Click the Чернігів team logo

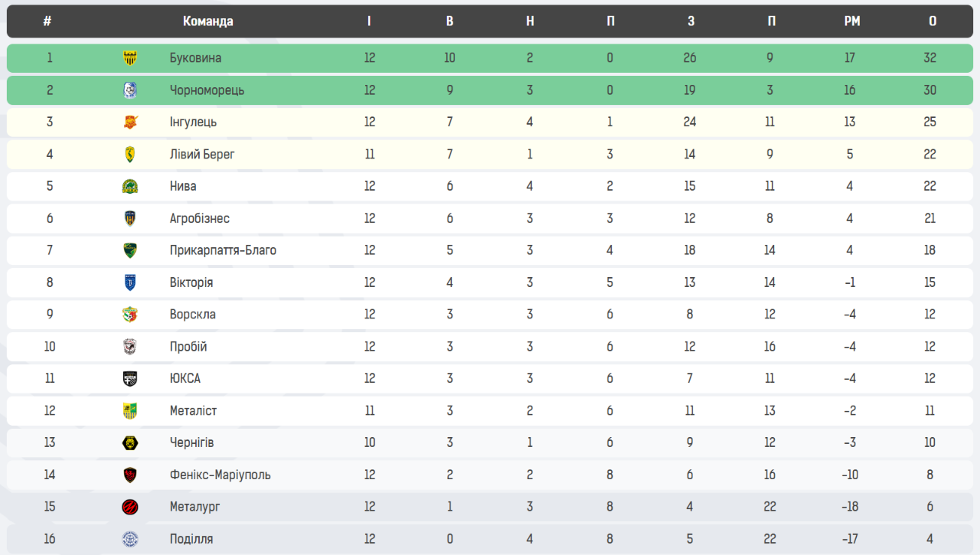[x=130, y=442]
